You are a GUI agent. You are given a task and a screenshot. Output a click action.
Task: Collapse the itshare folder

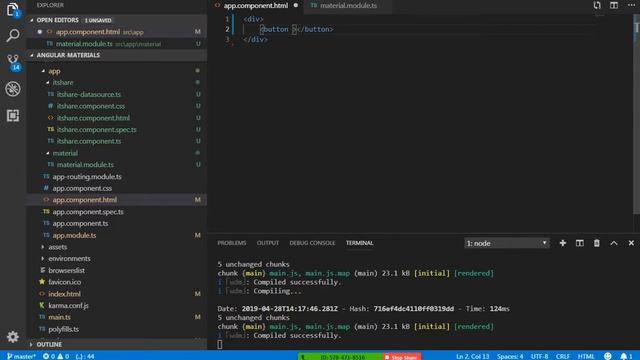coord(62,82)
